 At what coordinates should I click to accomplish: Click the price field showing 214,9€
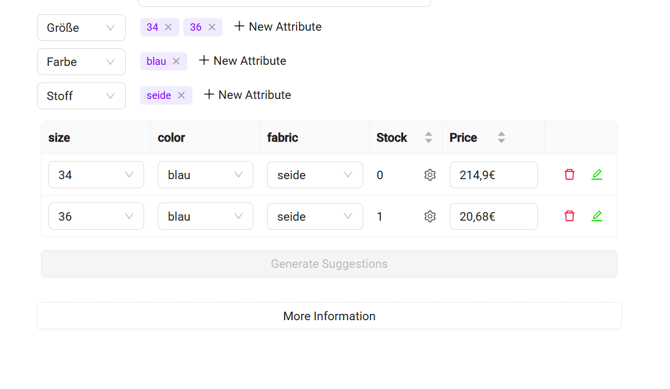point(494,175)
